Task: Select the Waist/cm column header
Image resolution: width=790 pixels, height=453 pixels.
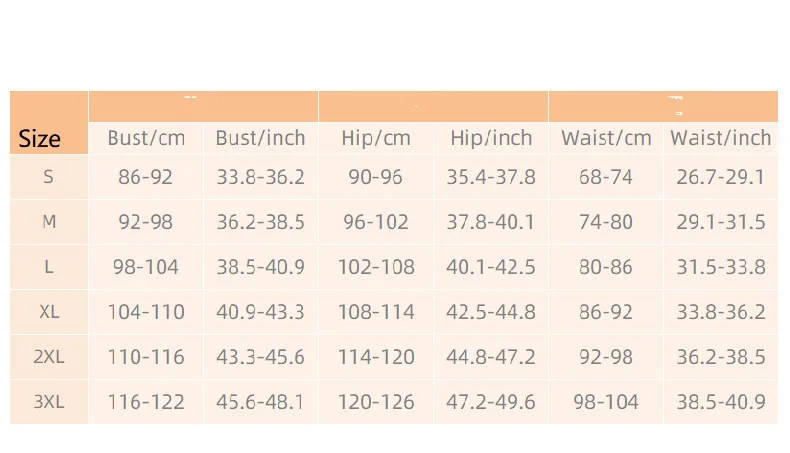Action: click(606, 138)
